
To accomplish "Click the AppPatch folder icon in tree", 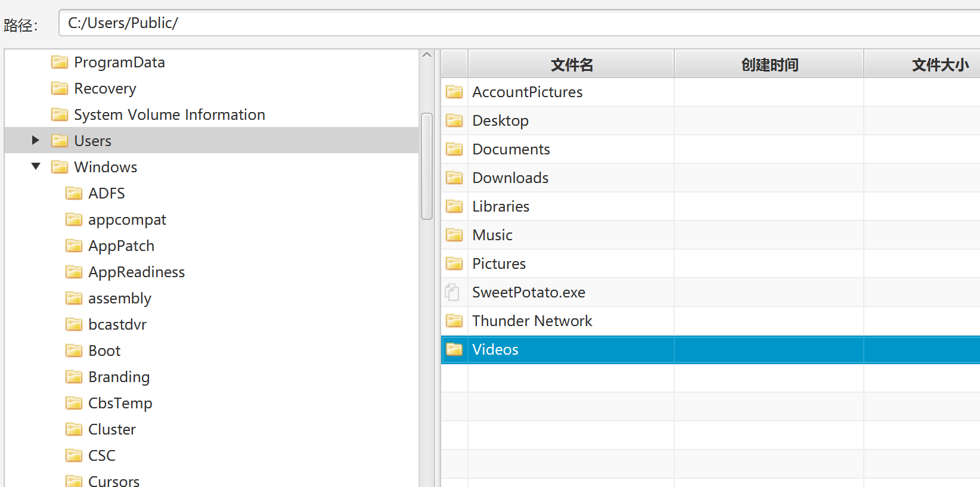I will pyautogui.click(x=74, y=246).
